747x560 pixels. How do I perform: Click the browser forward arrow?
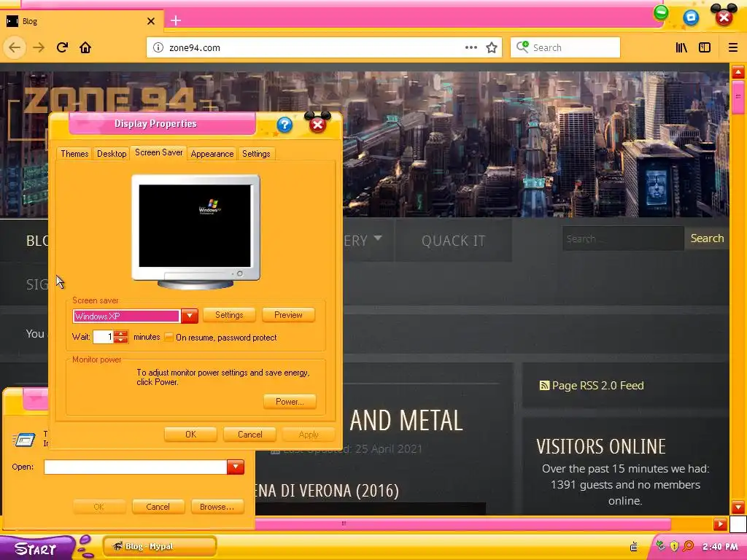(39, 47)
